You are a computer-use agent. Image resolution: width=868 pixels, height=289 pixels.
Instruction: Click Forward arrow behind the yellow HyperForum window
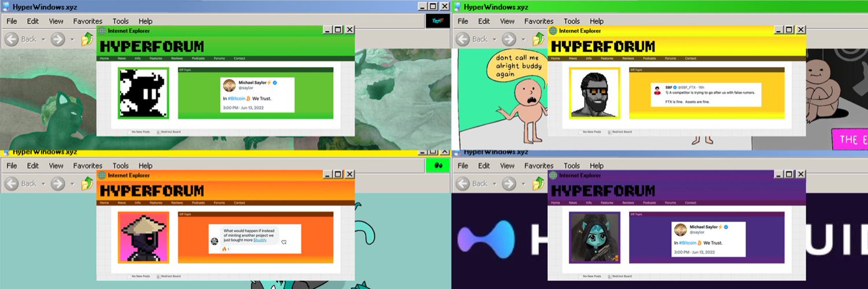509,39
